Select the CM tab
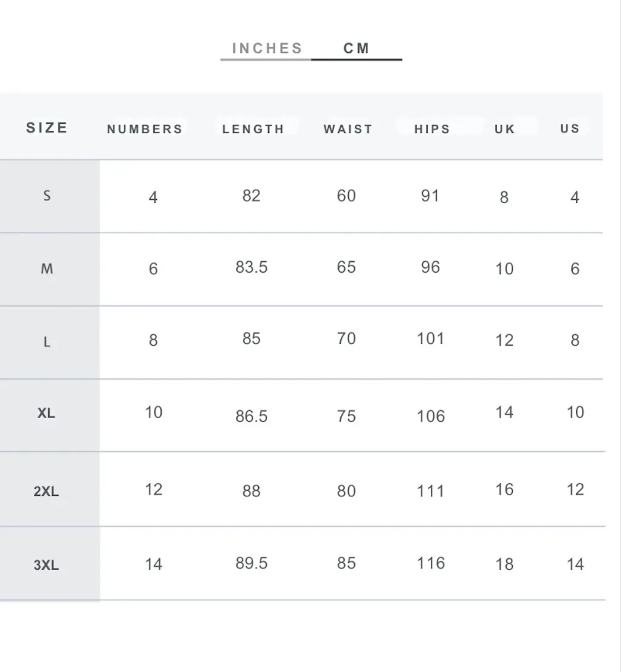Viewport: 621px width, 672px height. pos(357,49)
